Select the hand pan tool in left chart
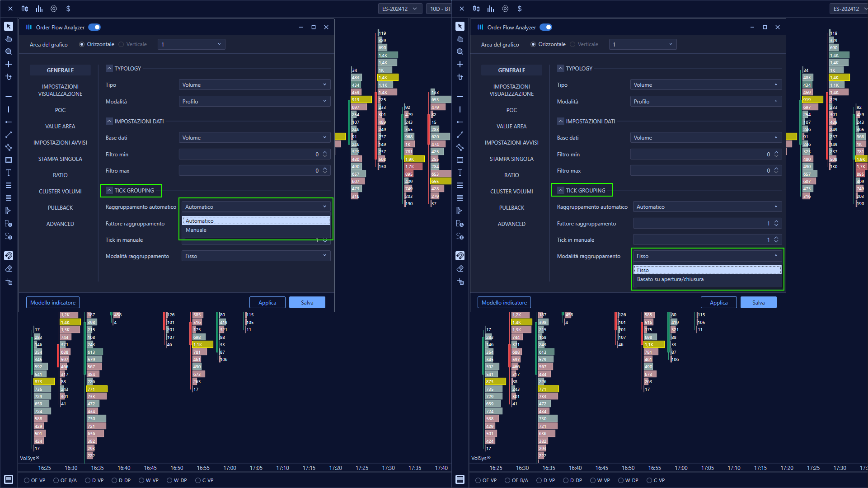 point(9,39)
